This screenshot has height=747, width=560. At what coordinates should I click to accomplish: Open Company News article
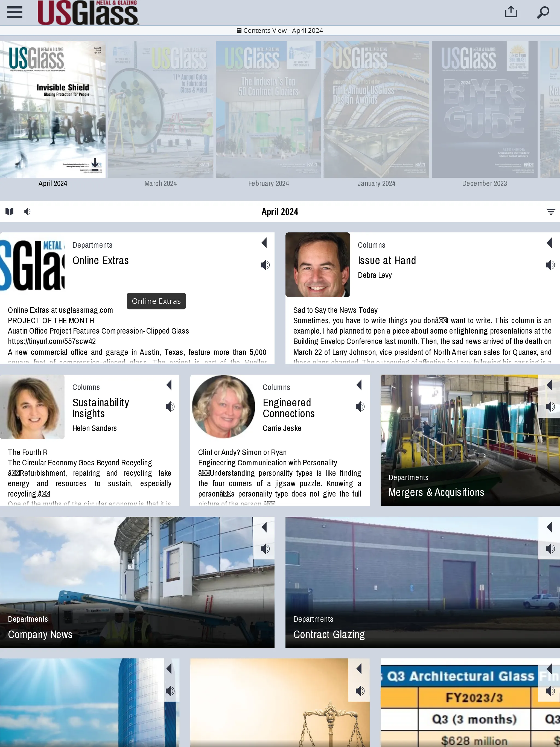[x=40, y=635]
